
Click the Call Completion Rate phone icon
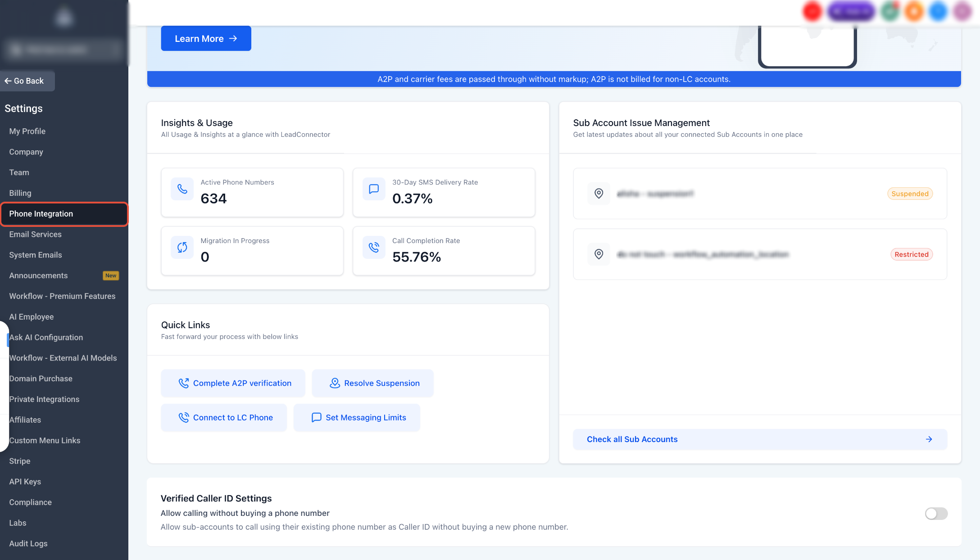(x=374, y=247)
